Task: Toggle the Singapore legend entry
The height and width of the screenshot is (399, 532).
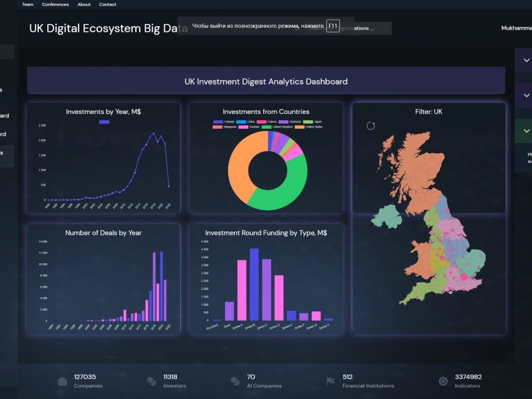Action: coord(225,127)
